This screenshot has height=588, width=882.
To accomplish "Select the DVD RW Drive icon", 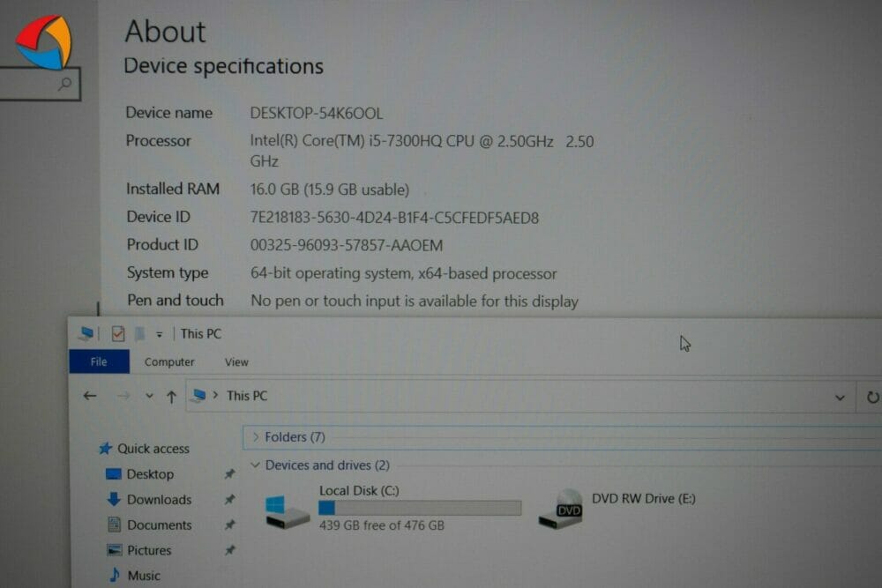I will click(560, 509).
